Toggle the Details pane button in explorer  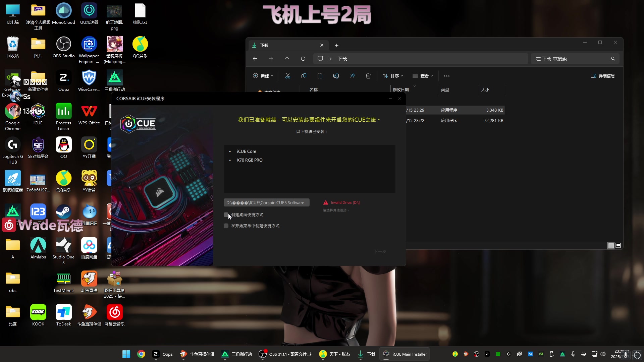(x=603, y=76)
